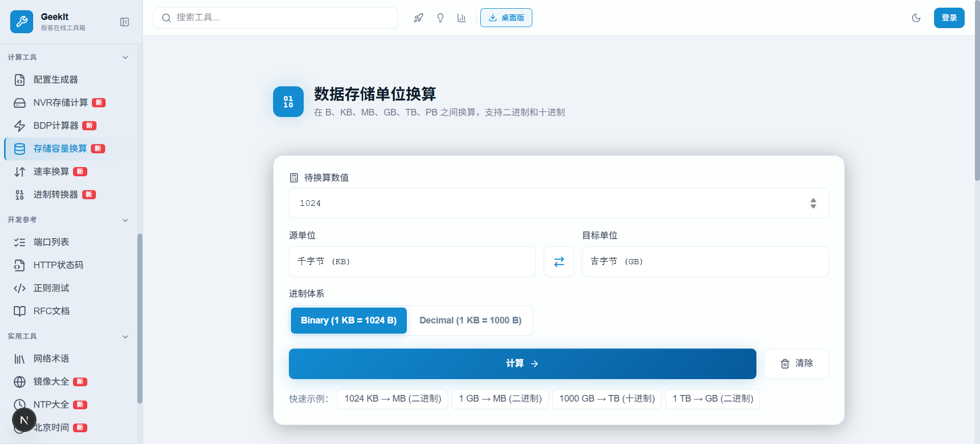Click the 网络术语 library icon
The image size is (980, 444).
tap(19, 359)
